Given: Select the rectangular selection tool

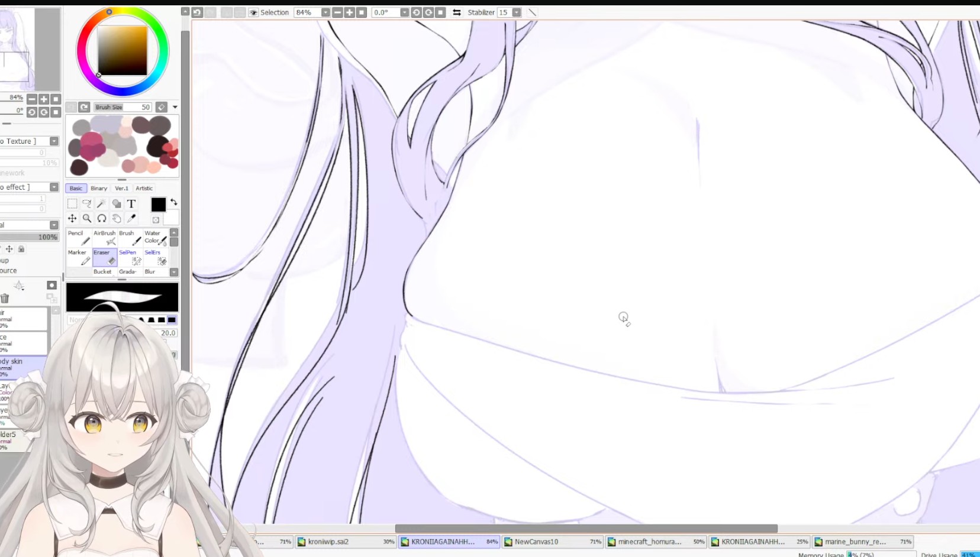Looking at the screenshot, I should point(72,203).
